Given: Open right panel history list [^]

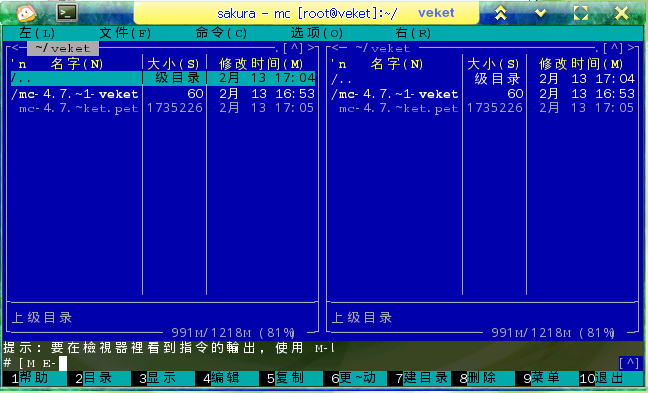Looking at the screenshot, I should pyautogui.click(x=613, y=48).
